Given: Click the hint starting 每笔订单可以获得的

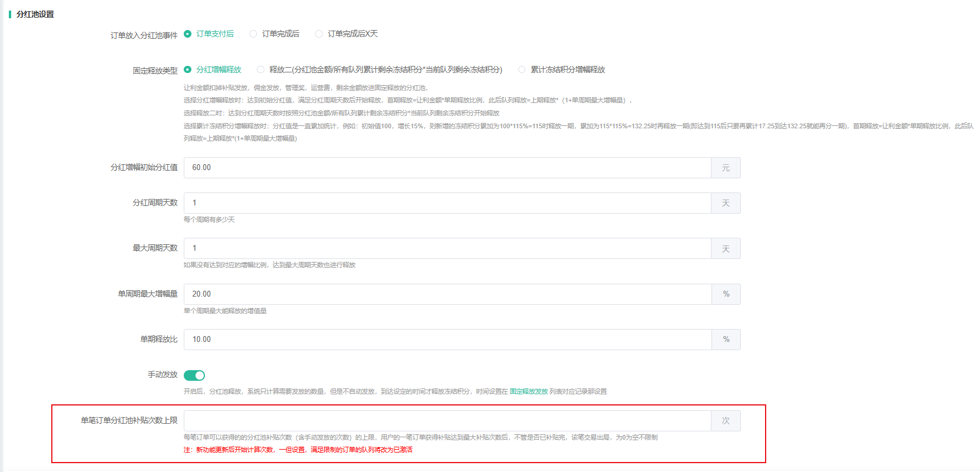Looking at the screenshot, I should tap(421, 437).
